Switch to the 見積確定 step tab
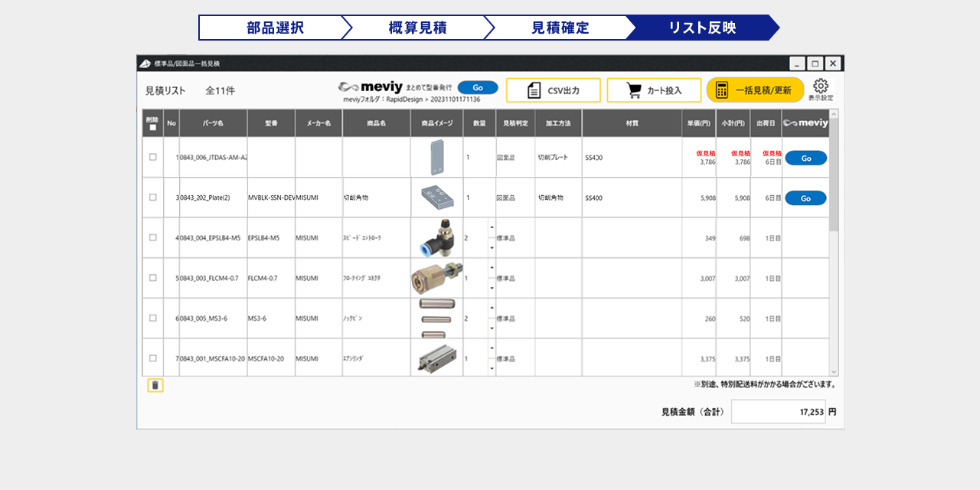Viewport: 980px width, 490px height. click(560, 28)
